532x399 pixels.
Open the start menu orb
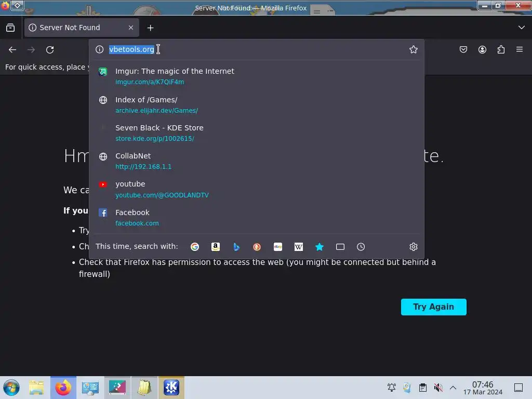click(x=11, y=388)
